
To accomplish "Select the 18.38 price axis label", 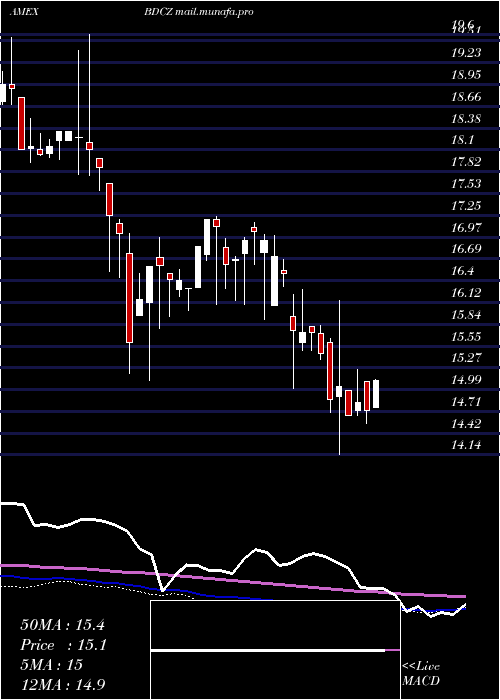I will click(x=467, y=118).
